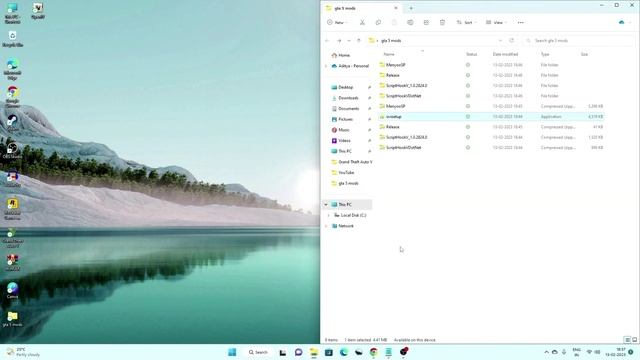The image size is (640, 360).
Task: Select the 41 KB Release compressed archive
Action: click(491, 127)
